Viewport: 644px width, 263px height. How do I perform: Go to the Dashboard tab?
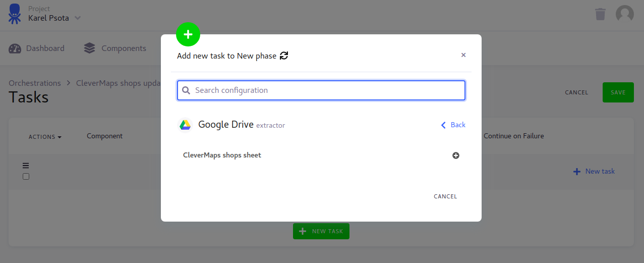pos(37,48)
